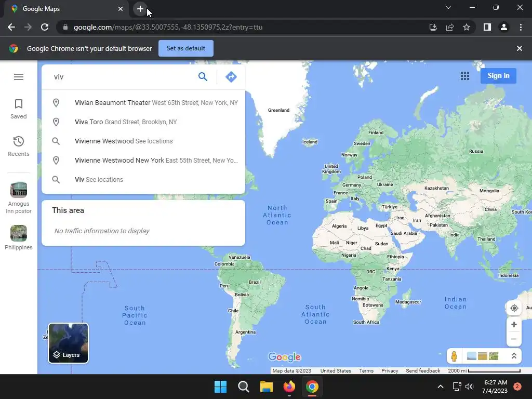Image resolution: width=532 pixels, height=399 pixels.
Task: Open taskbar Search
Action: (243, 387)
